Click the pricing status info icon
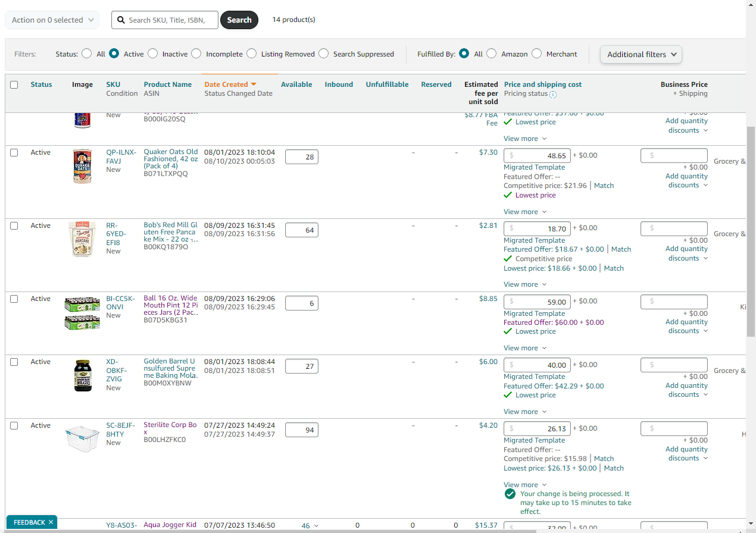 pyautogui.click(x=553, y=95)
